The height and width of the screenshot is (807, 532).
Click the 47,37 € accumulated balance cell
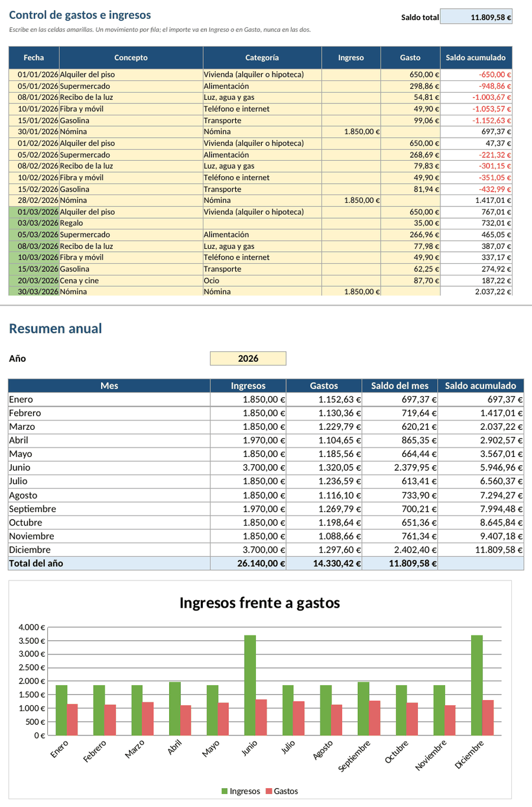476,143
